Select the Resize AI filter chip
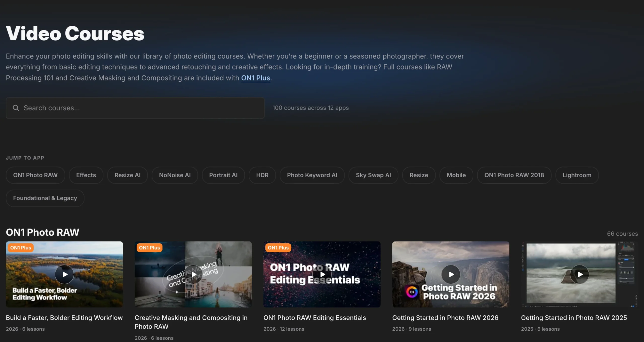The width and height of the screenshot is (644, 342). (x=128, y=175)
